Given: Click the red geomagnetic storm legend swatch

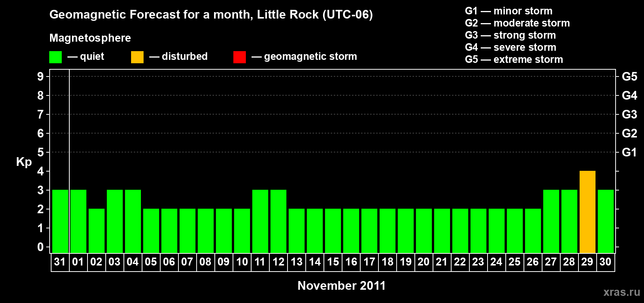Looking at the screenshot, I should [x=239, y=57].
